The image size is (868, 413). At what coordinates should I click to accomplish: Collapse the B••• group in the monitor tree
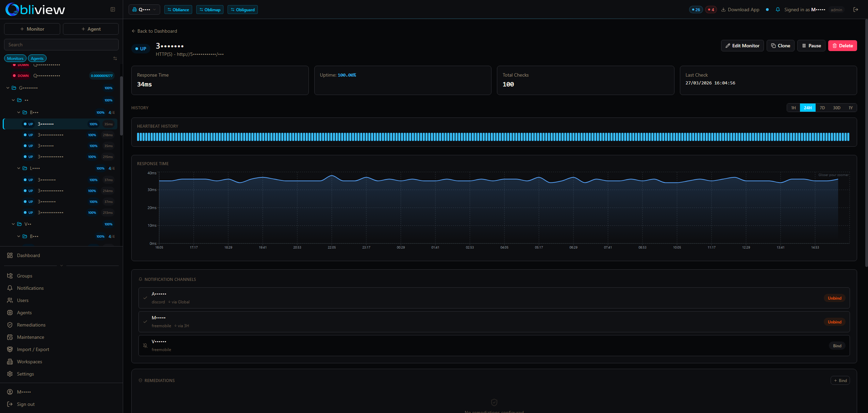19,112
